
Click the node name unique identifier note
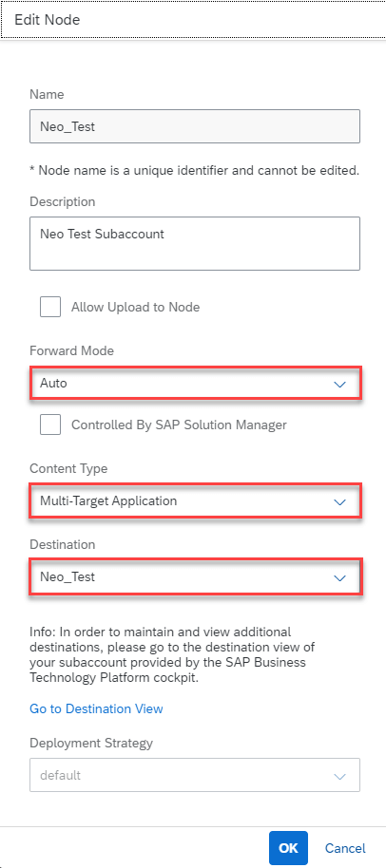point(194,171)
